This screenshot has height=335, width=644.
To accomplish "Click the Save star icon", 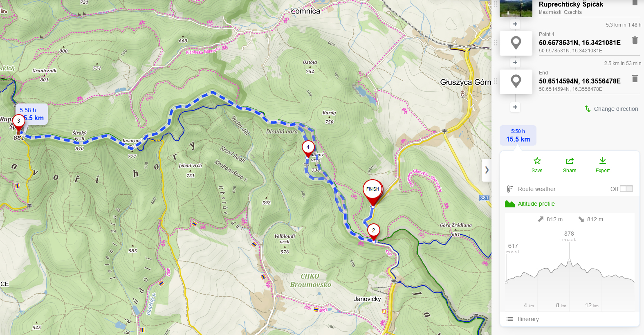I will [537, 161].
